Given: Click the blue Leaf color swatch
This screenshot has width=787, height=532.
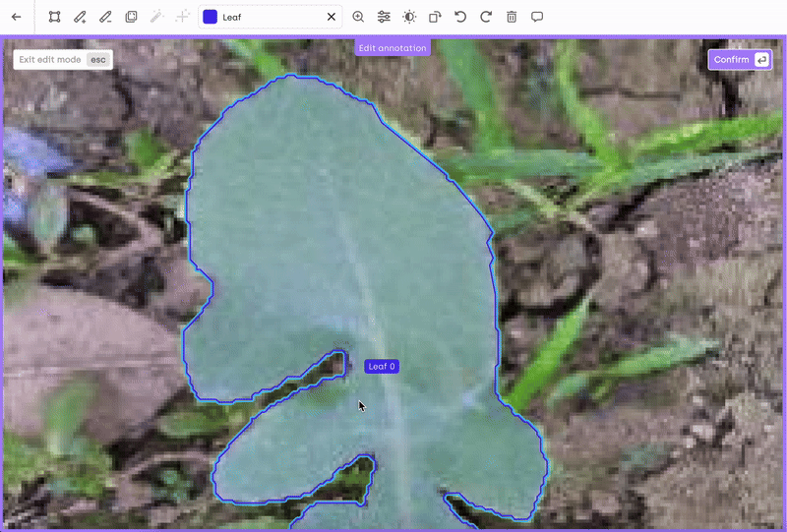Looking at the screenshot, I should tap(211, 17).
